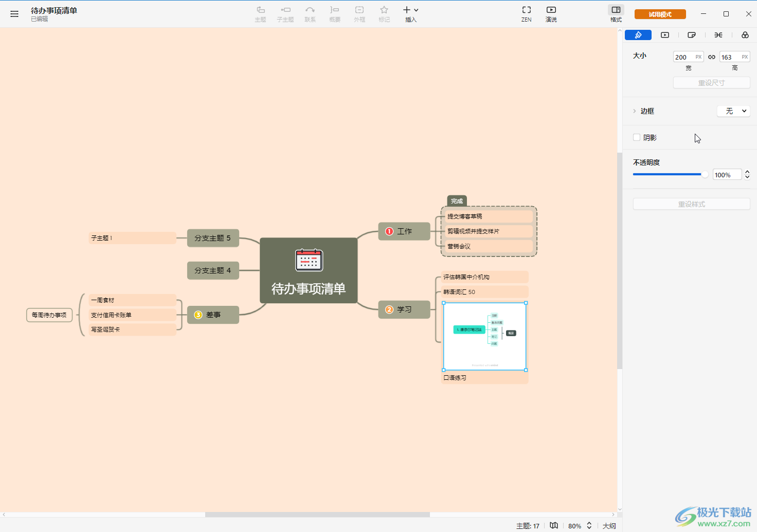757x532 pixels.
Task: Click the horizontal canvas scrollbar
Action: point(317,515)
